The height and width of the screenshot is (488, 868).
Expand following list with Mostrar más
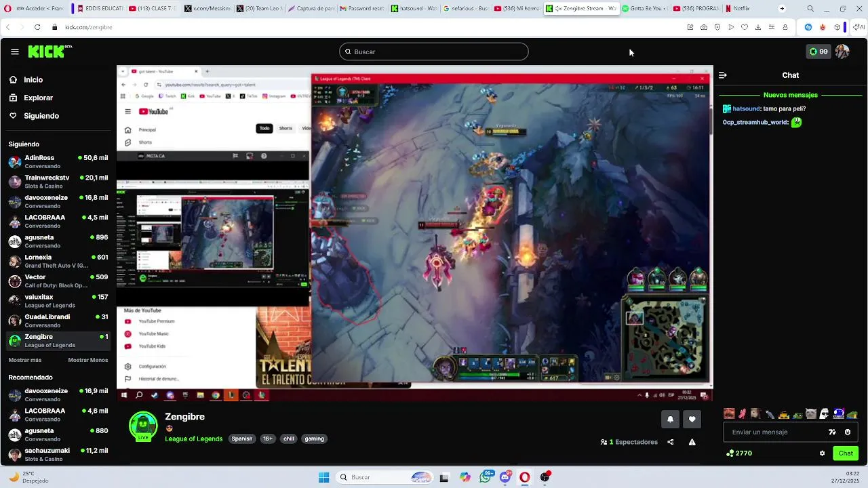(x=24, y=360)
